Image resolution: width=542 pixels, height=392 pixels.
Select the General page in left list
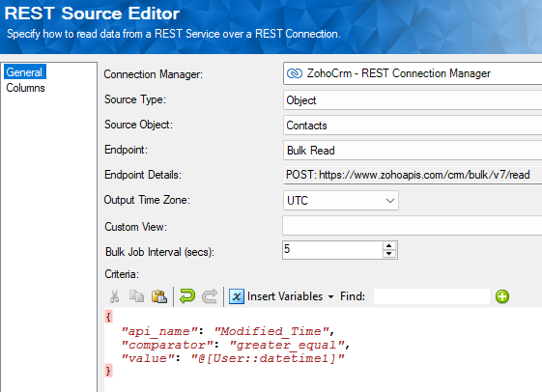(x=24, y=72)
